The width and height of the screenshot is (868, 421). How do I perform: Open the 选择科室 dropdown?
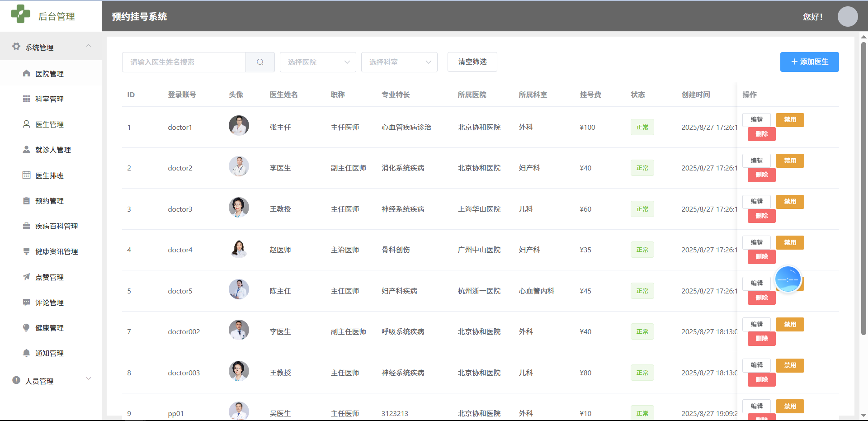pos(399,62)
